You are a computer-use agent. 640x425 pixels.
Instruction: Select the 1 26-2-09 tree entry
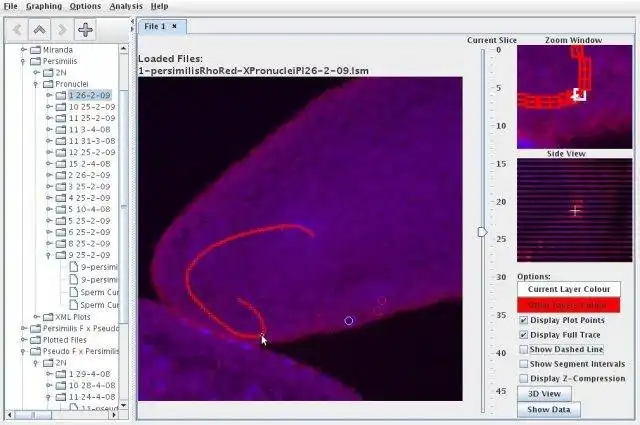[x=89, y=96]
